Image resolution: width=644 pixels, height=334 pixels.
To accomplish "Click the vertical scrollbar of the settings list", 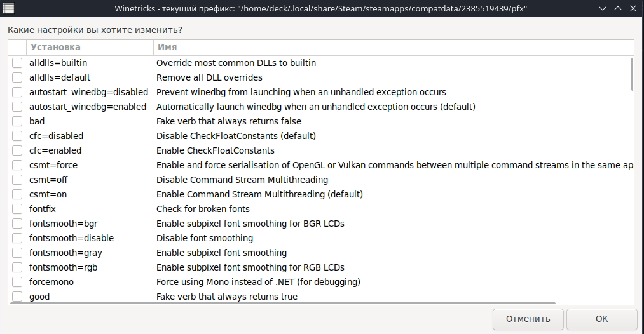I will [631, 73].
